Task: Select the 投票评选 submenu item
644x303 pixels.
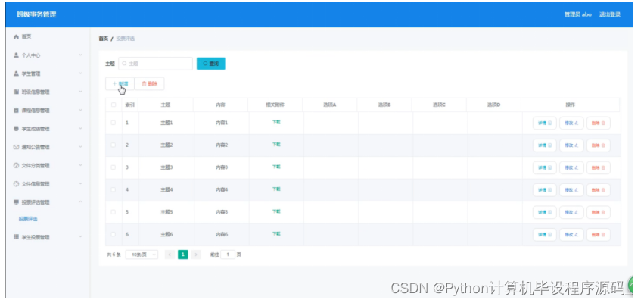Action: [x=28, y=219]
